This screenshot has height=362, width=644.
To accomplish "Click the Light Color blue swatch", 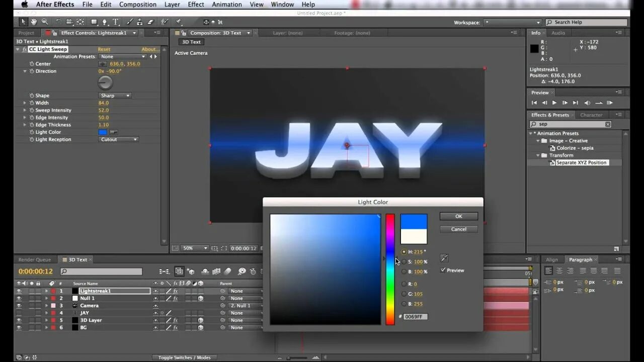I will tap(103, 132).
